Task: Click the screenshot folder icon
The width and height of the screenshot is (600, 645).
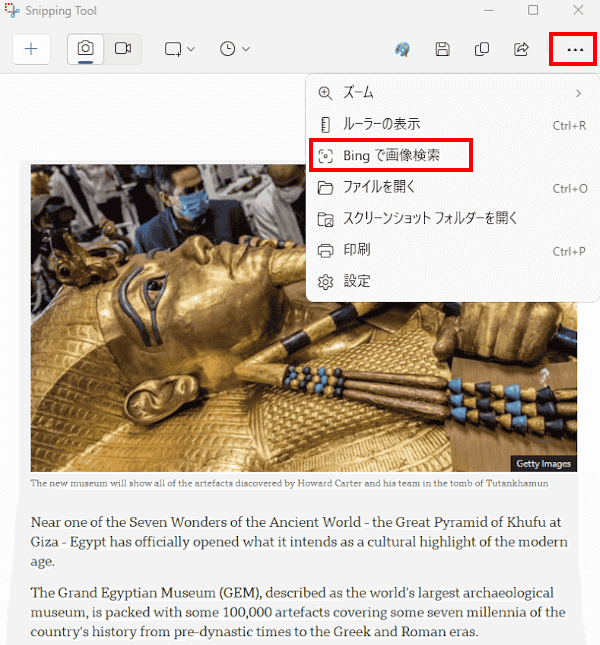Action: 325,219
